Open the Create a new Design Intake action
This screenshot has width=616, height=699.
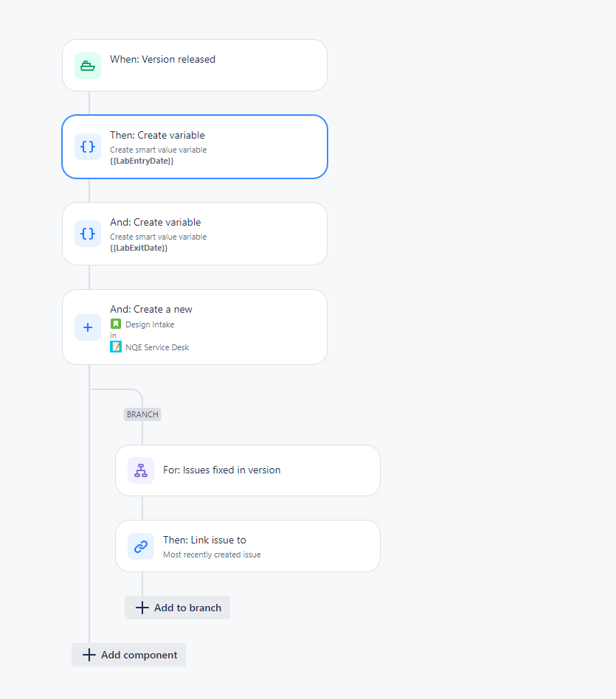click(x=194, y=327)
